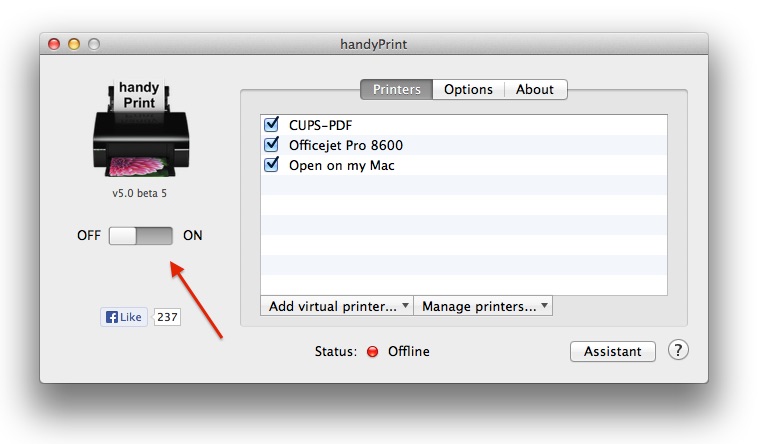Click the red Offline status indicator
The image size is (759, 444).
click(x=372, y=352)
